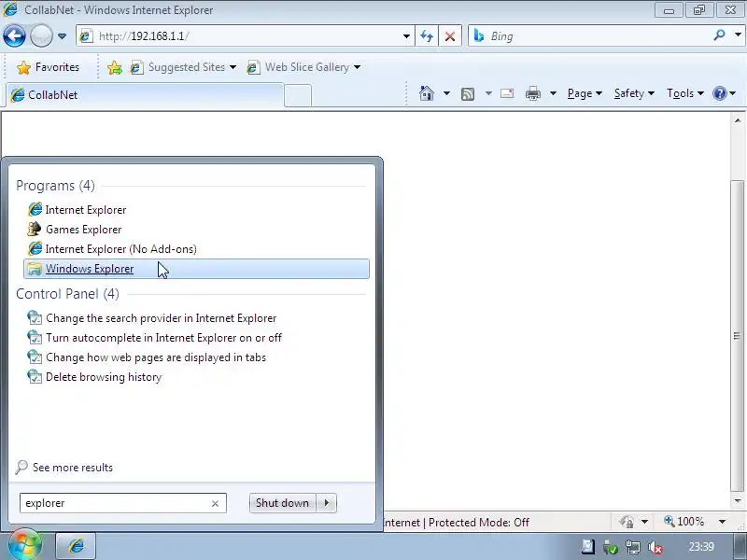Open Change the search provider in Internet Explorer
Screen dimensions: 747x560
(x=196, y=317)
